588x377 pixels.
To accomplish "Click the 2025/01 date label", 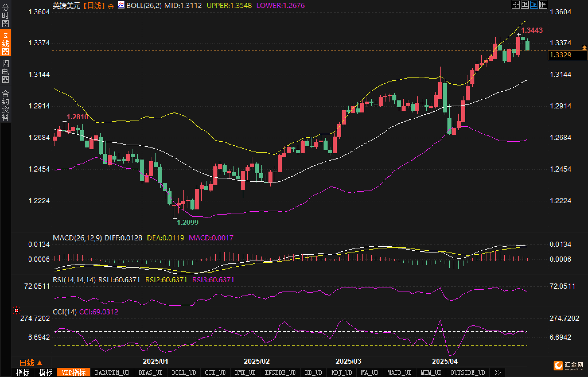I will (x=156, y=361).
